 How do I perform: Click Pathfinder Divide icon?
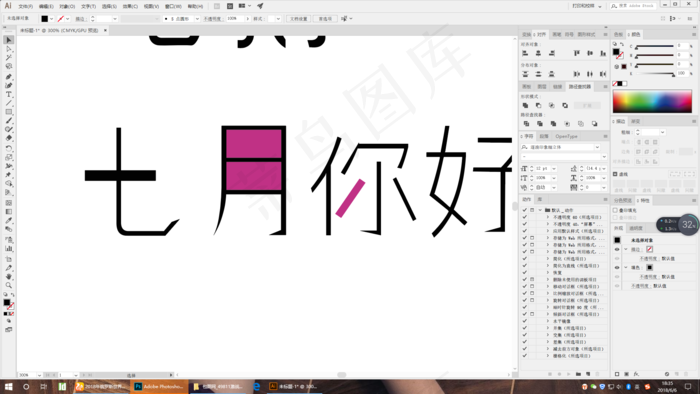pos(526,124)
